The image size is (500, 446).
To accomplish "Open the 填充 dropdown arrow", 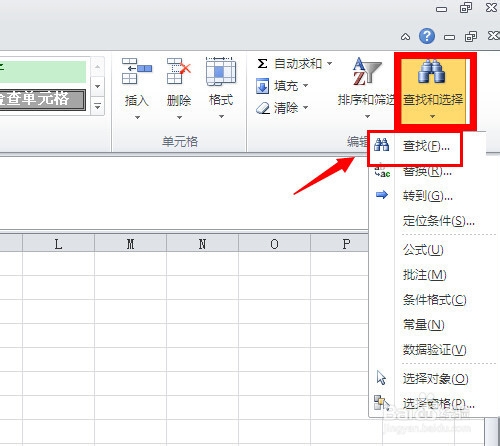I will [305, 86].
